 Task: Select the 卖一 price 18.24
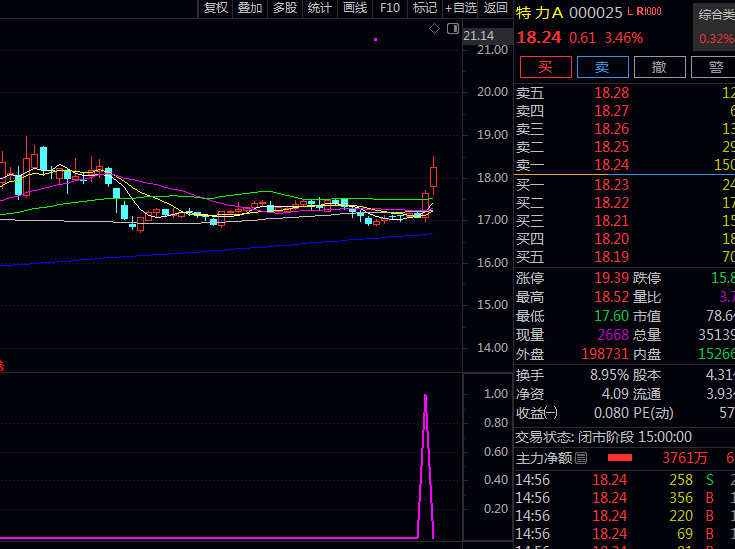coord(612,165)
